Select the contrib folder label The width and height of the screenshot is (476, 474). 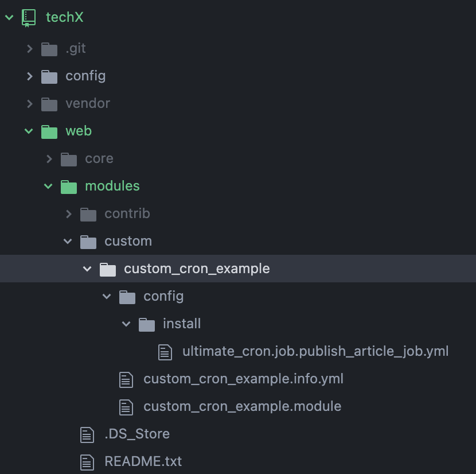pyautogui.click(x=127, y=213)
